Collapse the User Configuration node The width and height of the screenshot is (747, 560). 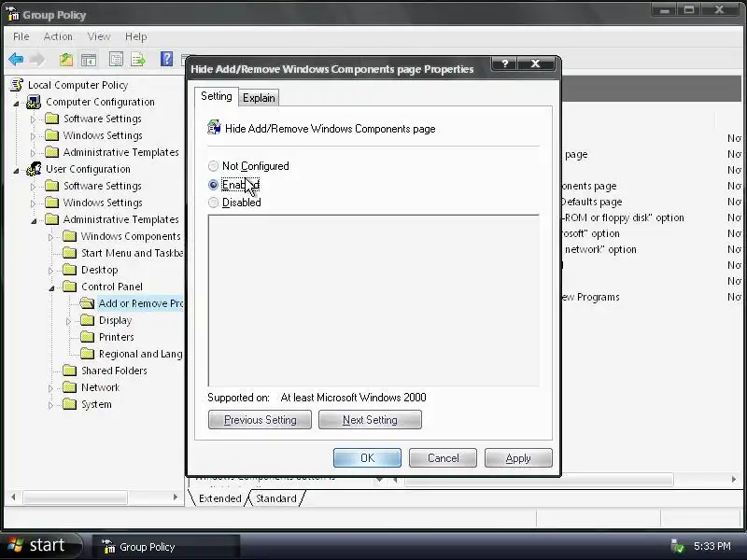pyautogui.click(x=16, y=170)
